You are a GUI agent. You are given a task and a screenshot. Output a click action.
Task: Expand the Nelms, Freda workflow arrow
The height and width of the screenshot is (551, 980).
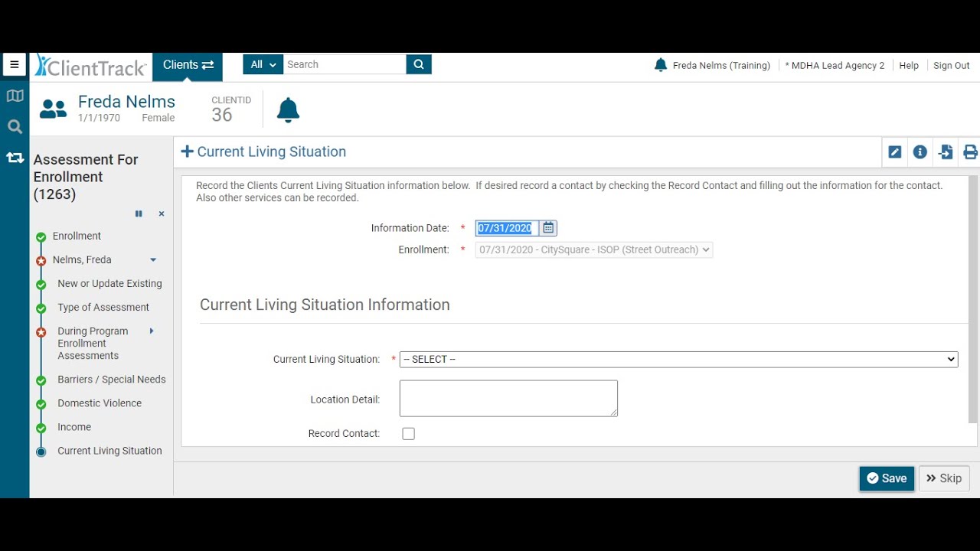click(153, 260)
